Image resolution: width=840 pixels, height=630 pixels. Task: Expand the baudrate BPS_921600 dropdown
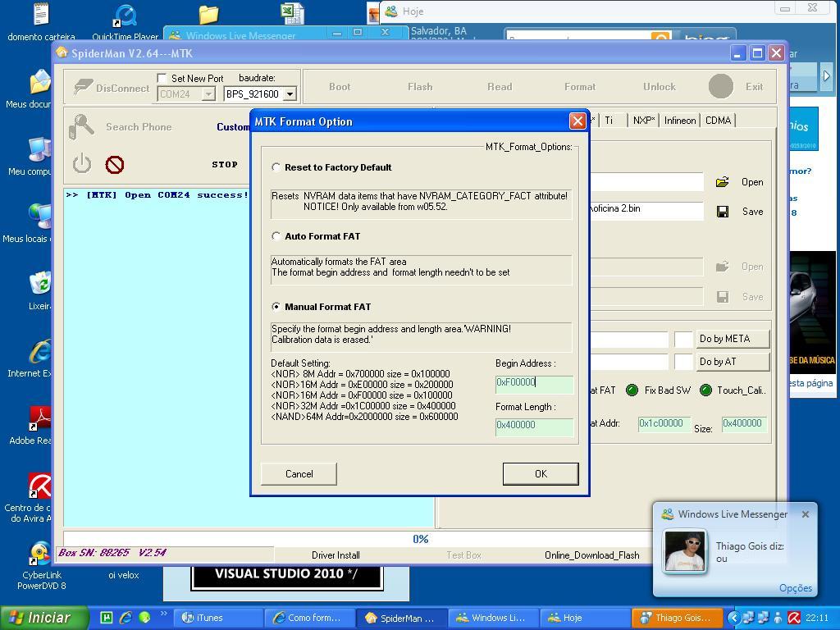(289, 94)
